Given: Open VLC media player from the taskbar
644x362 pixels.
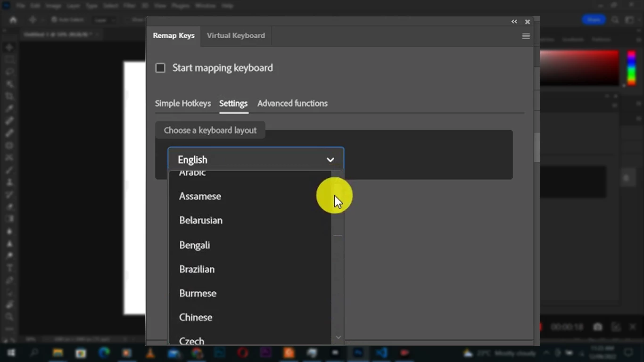Looking at the screenshot, I should click(150, 353).
